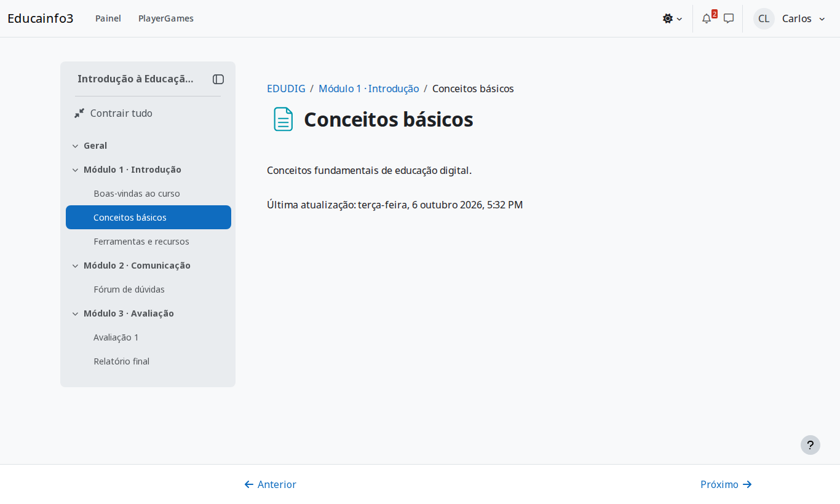Image resolution: width=840 pixels, height=504 pixels.
Task: Click the Educainfo3 site name
Action: tap(41, 18)
